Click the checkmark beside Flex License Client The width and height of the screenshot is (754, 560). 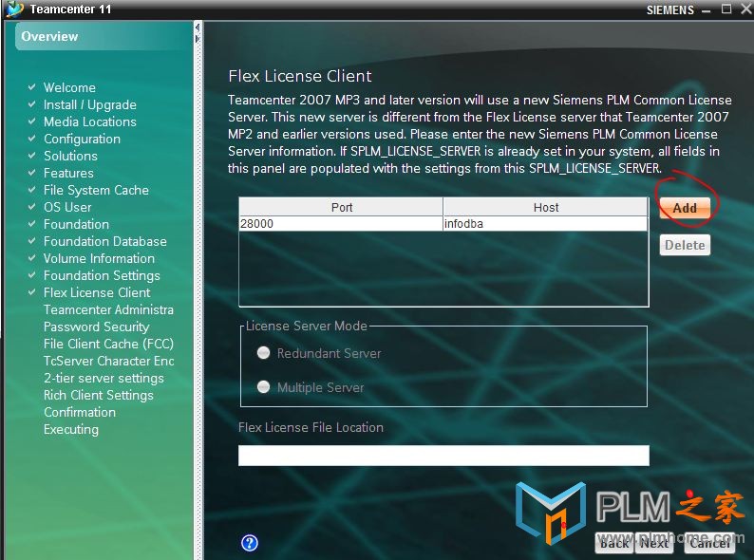pyautogui.click(x=31, y=291)
